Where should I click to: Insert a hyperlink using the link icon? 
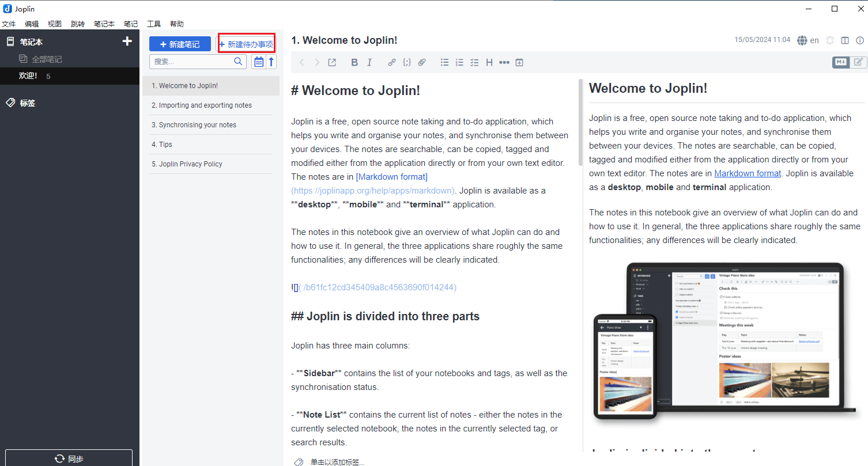click(x=392, y=63)
